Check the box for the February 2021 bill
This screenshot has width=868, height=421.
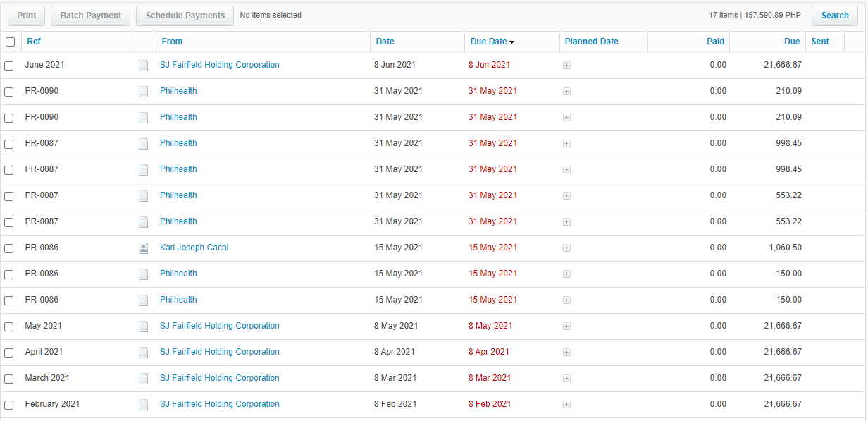pos(9,405)
